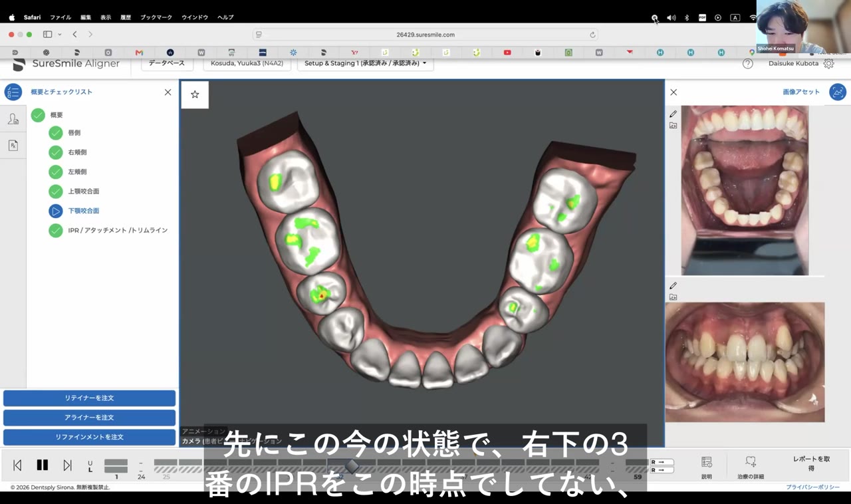Edit the frontal teeth photo with pencil
The width and height of the screenshot is (851, 504).
[x=673, y=286]
